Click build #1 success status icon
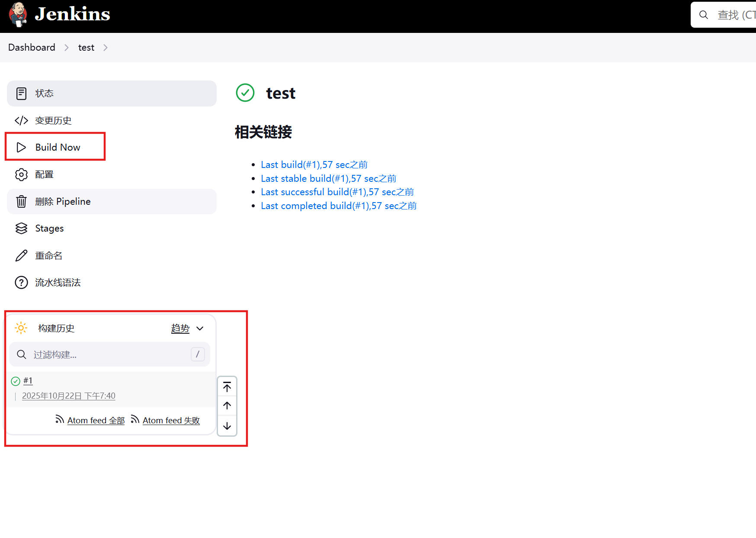Viewport: 756px width, 538px height. point(16,381)
